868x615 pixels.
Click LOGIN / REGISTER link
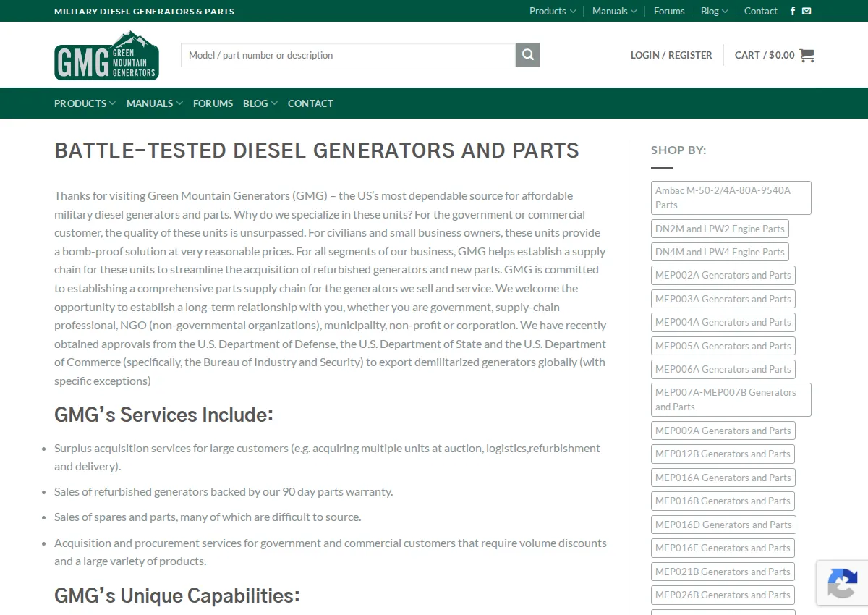tap(671, 55)
